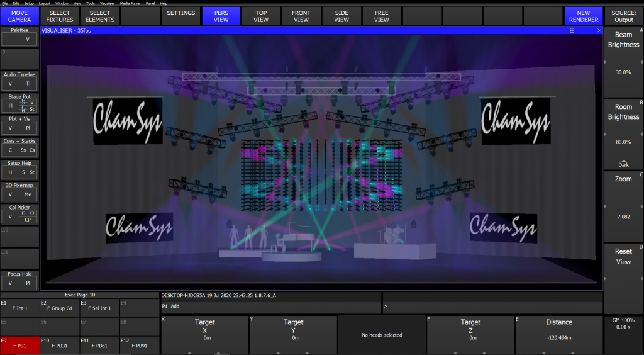
Task: Maximize the Visualiser window panel
Action: pyautogui.click(x=572, y=31)
